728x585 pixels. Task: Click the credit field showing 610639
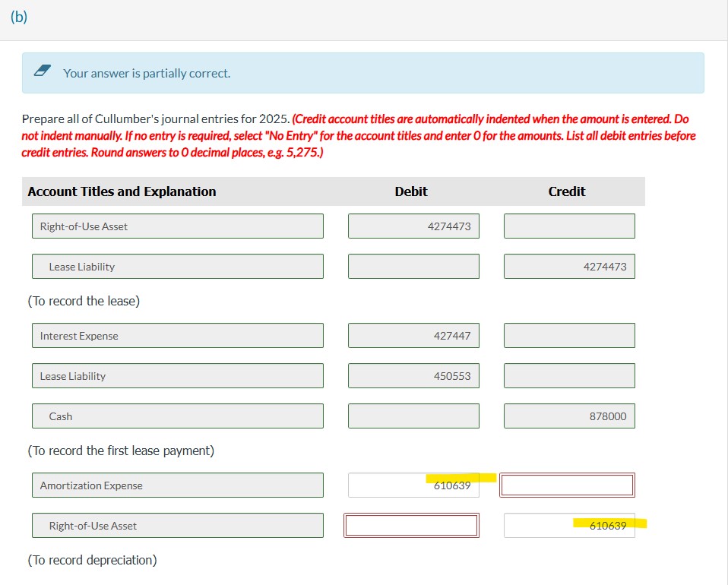pos(569,526)
